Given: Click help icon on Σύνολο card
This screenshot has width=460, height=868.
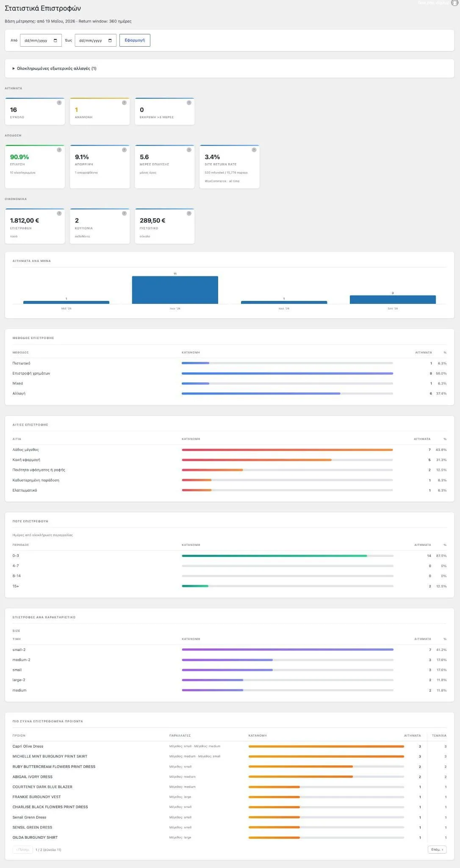Looking at the screenshot, I should coord(59,103).
